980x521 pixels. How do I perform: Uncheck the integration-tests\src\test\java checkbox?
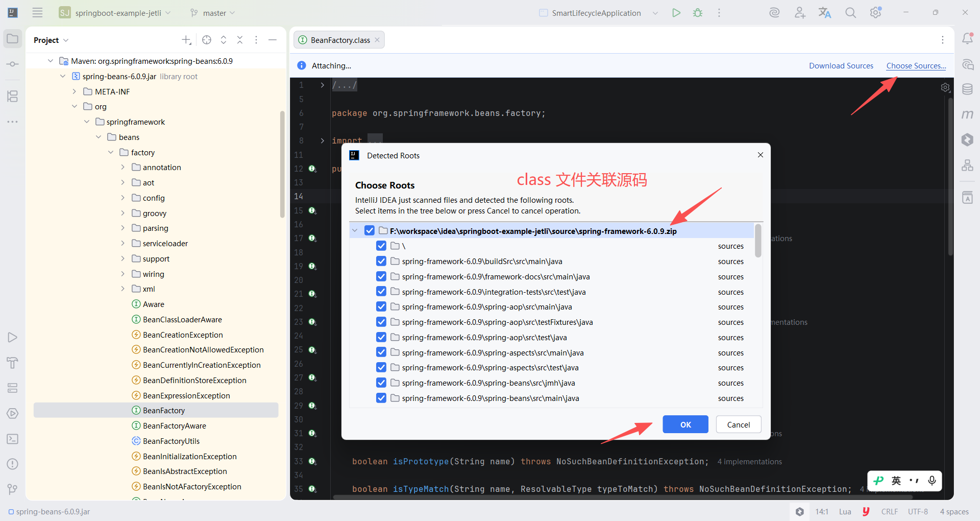pyautogui.click(x=381, y=292)
